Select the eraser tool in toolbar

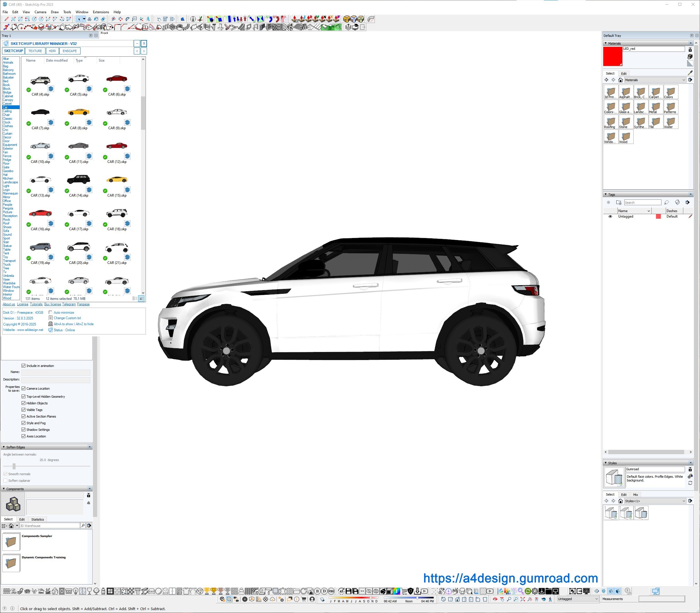tap(103, 19)
